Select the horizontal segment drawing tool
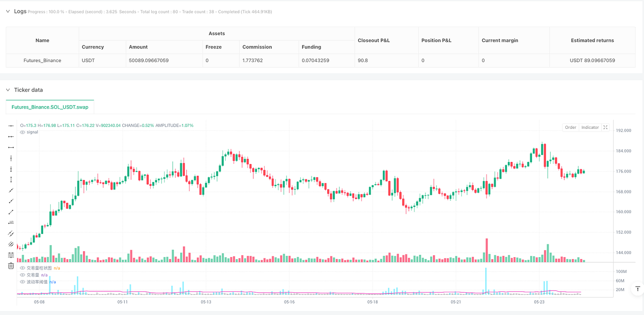 click(x=10, y=147)
